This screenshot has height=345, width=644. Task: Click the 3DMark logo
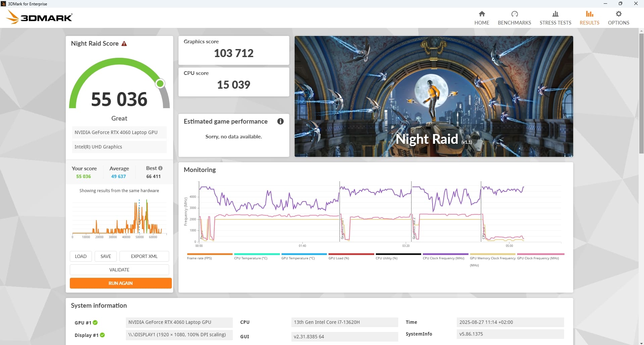[40, 17]
